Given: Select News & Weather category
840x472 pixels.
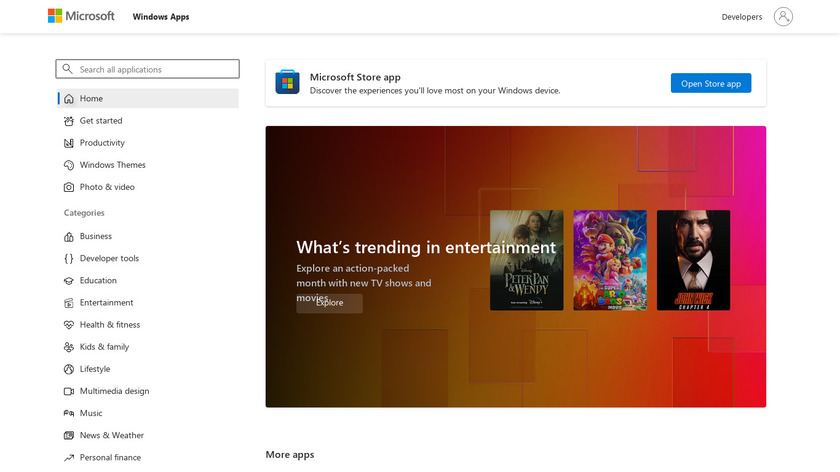Looking at the screenshot, I should 148,436.
